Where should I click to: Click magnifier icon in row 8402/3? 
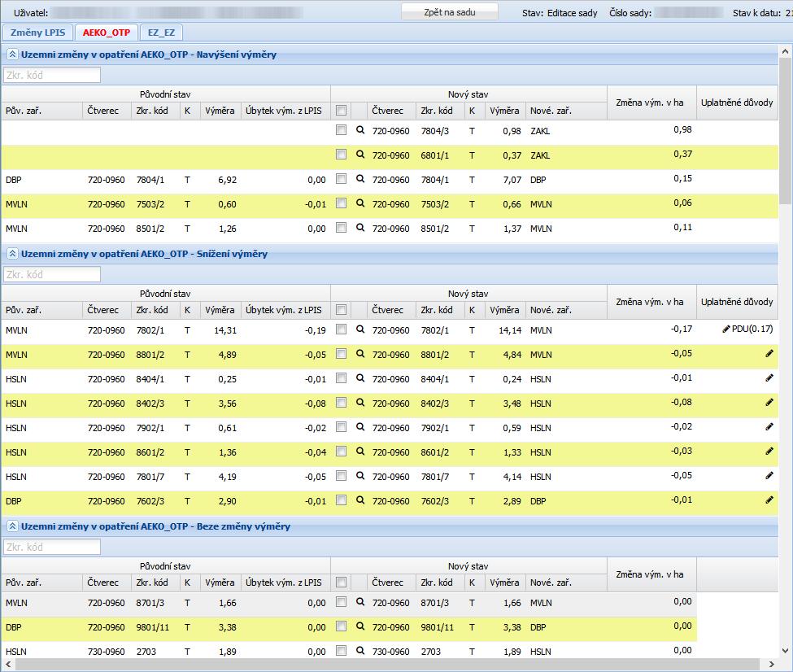click(360, 403)
